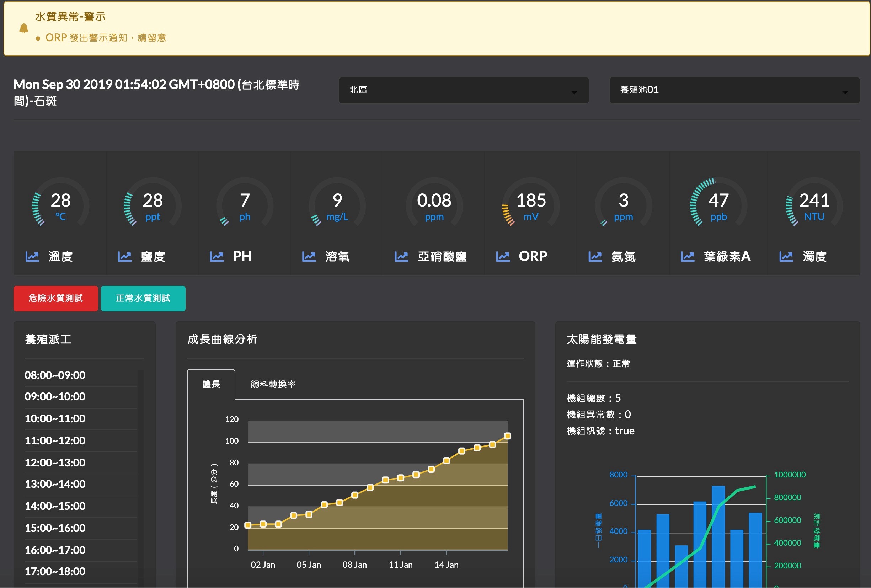Click the 濁度 label
The width and height of the screenshot is (871, 588).
click(814, 257)
